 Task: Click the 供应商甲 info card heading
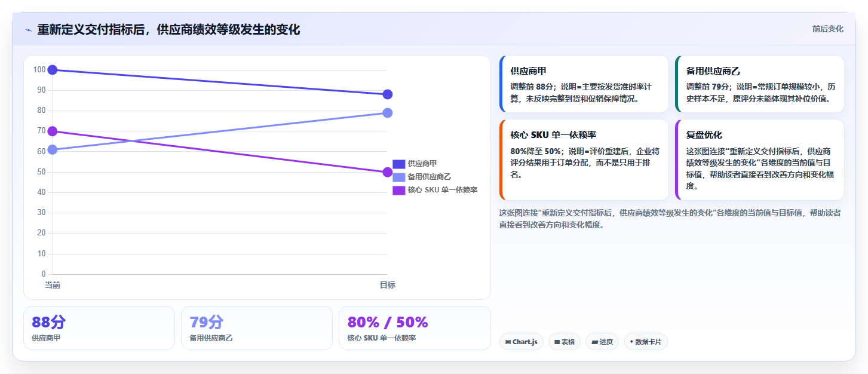pos(528,71)
